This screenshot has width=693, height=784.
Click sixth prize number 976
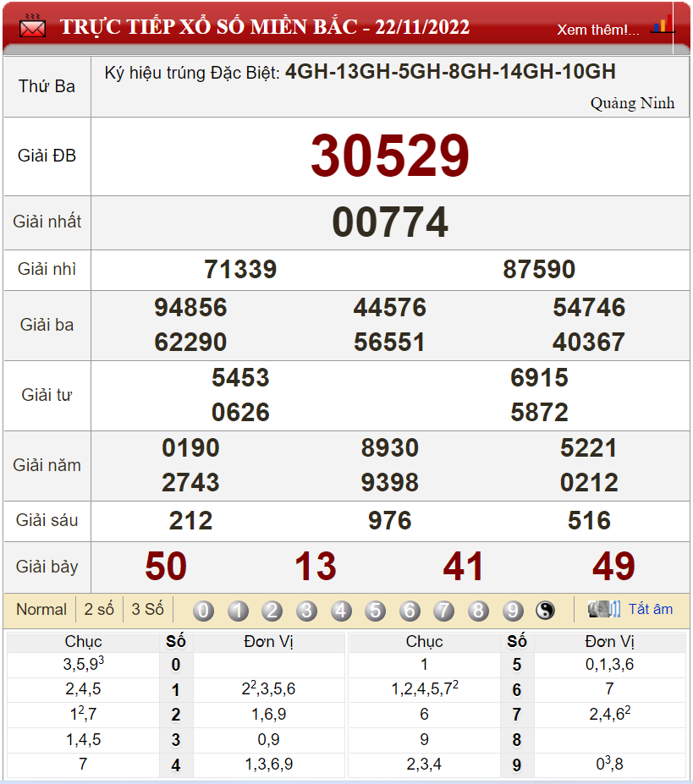pyautogui.click(x=390, y=521)
